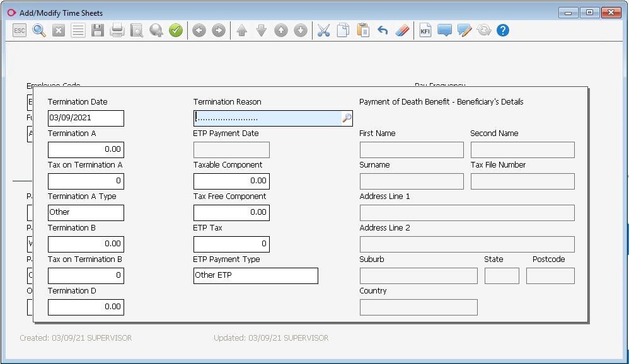This screenshot has width=629, height=364.
Task: Click the grey refresh arrows icon
Action: pos(484,30)
